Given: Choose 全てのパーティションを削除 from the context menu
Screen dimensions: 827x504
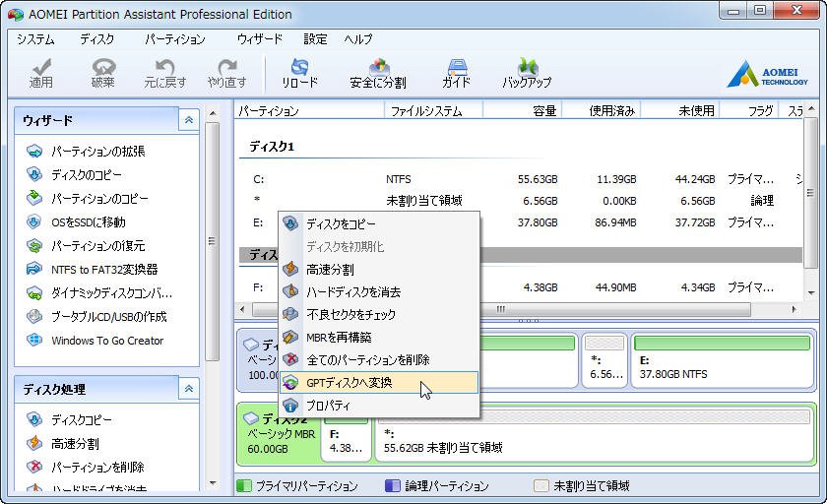Looking at the screenshot, I should (x=379, y=360).
